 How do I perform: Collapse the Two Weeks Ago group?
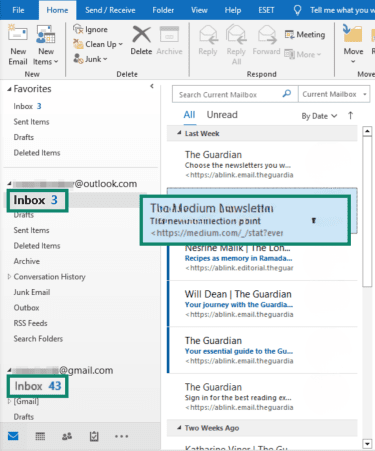[179, 428]
